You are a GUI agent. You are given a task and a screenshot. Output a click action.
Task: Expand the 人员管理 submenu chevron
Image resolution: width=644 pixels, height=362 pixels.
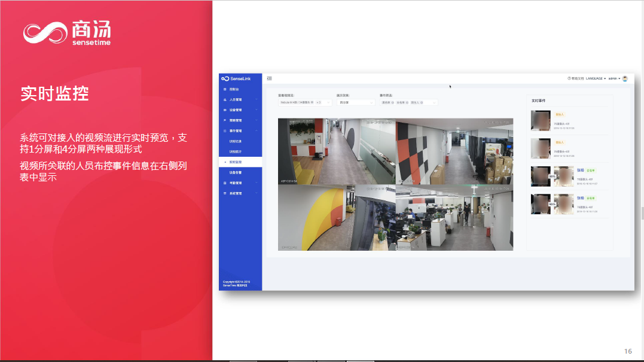coord(257,100)
